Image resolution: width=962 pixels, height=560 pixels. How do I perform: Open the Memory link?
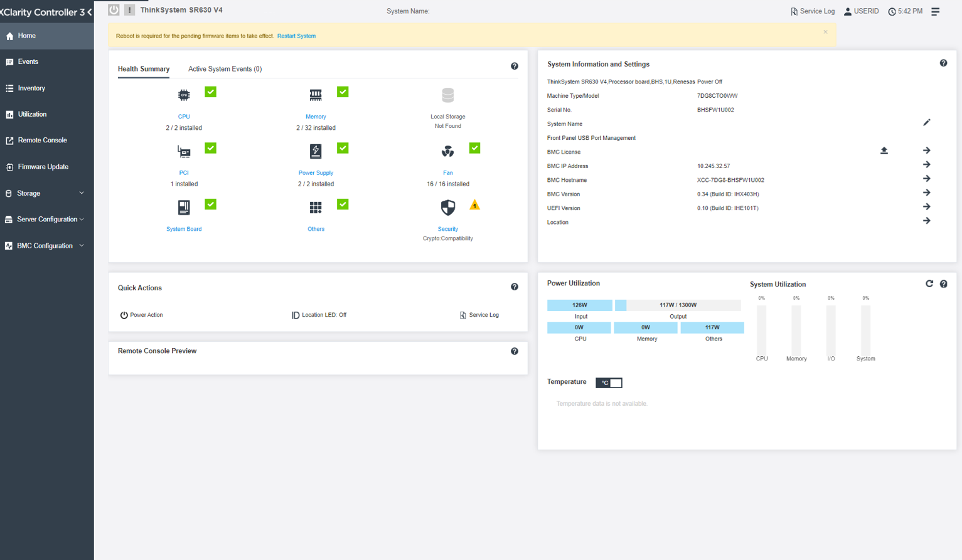click(316, 117)
